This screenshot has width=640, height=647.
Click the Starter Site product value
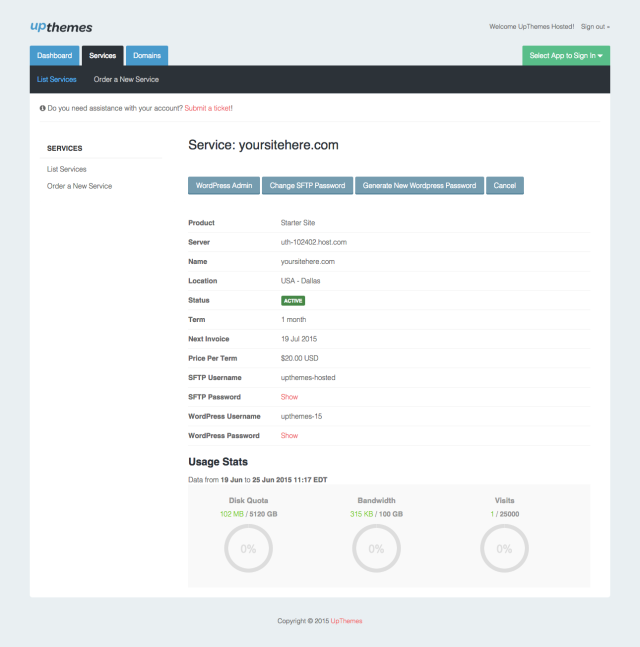pos(298,223)
